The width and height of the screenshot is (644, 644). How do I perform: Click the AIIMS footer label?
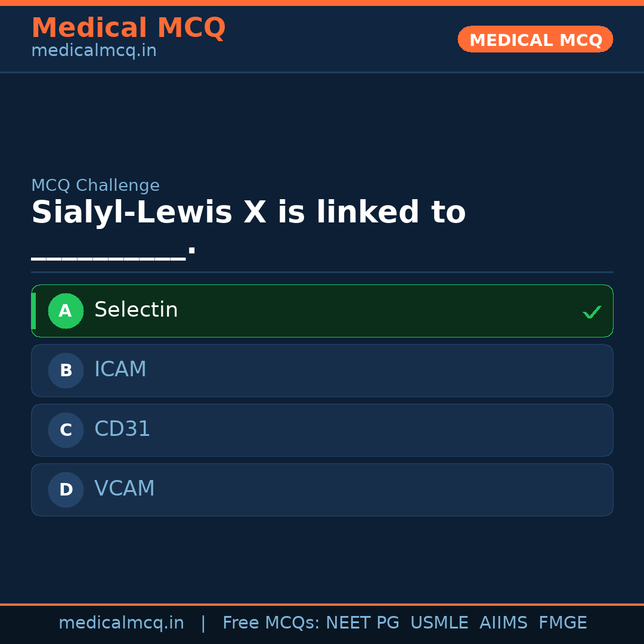504,623
